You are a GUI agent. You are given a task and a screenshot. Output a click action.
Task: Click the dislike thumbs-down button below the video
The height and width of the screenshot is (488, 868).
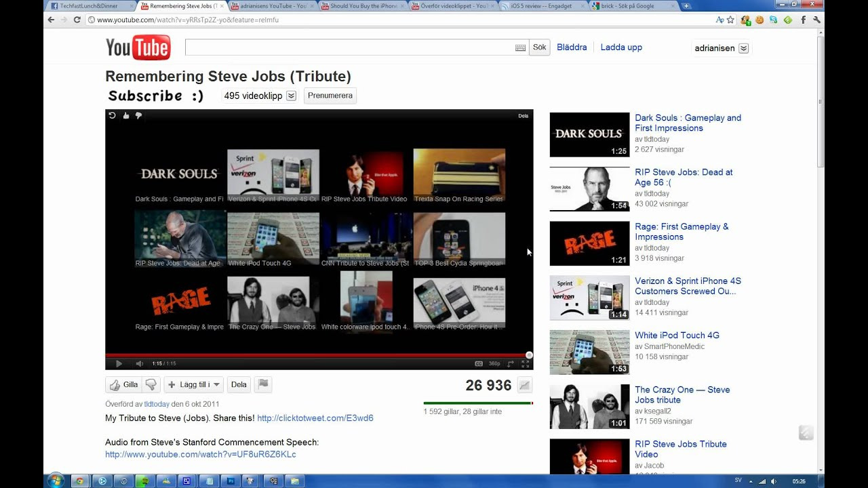[151, 385]
